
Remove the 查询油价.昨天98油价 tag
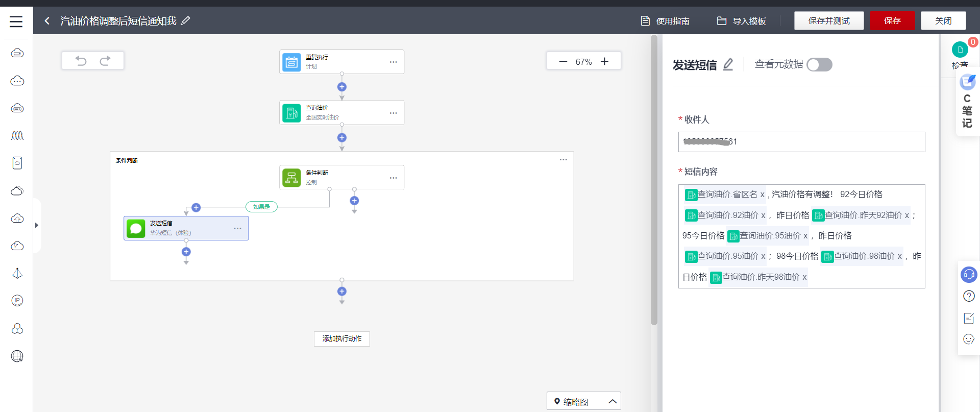[x=804, y=277]
